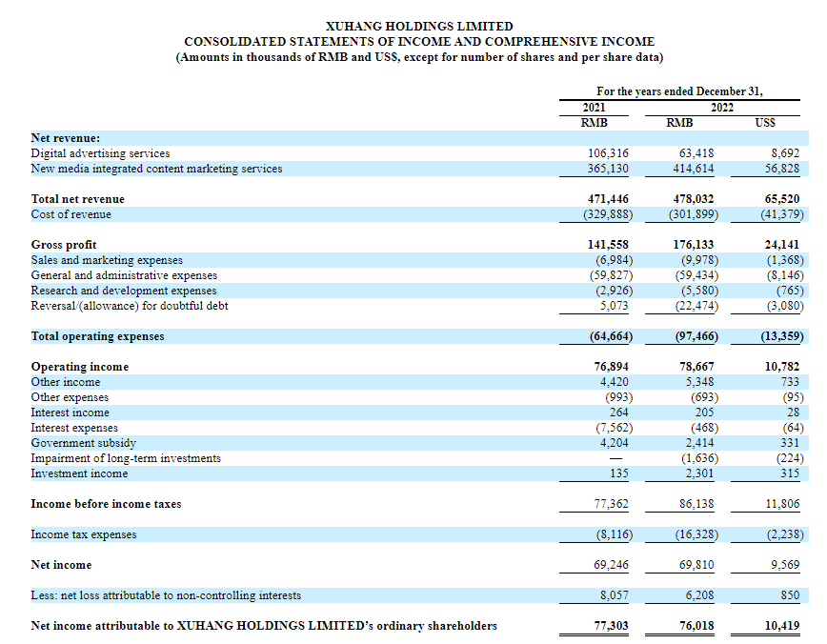Click the value '78,667'
This screenshot has height=644, width=827.
[x=696, y=367]
